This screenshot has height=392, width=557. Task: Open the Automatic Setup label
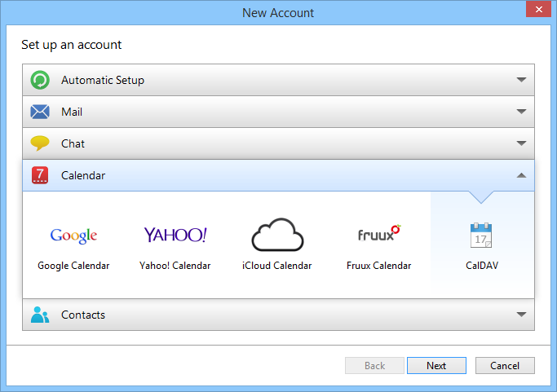point(103,80)
